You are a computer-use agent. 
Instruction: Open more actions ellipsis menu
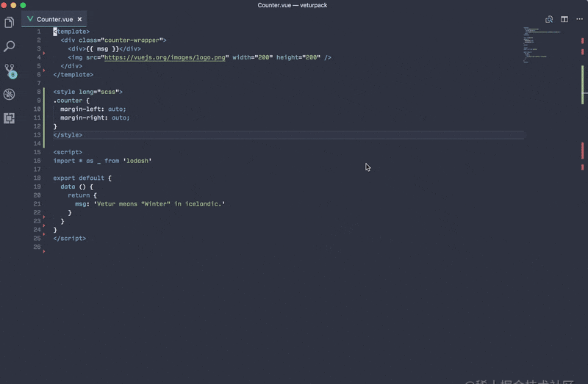tap(579, 19)
